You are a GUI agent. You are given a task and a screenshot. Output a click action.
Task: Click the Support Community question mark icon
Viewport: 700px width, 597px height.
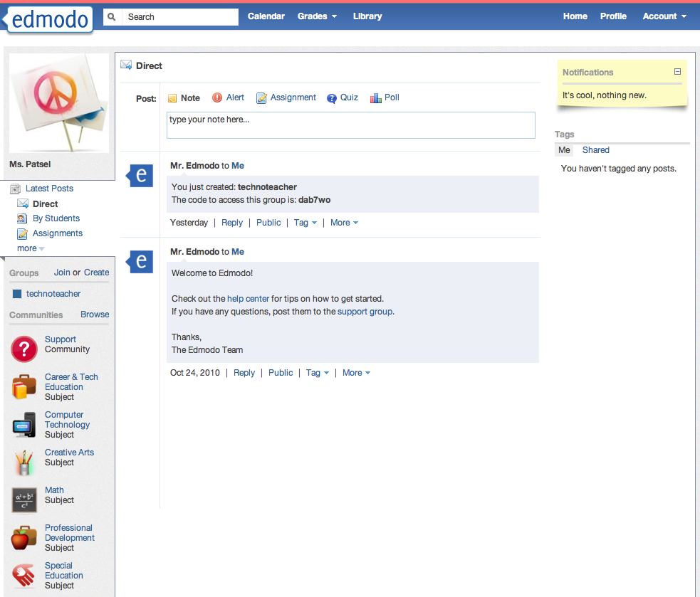click(x=24, y=349)
